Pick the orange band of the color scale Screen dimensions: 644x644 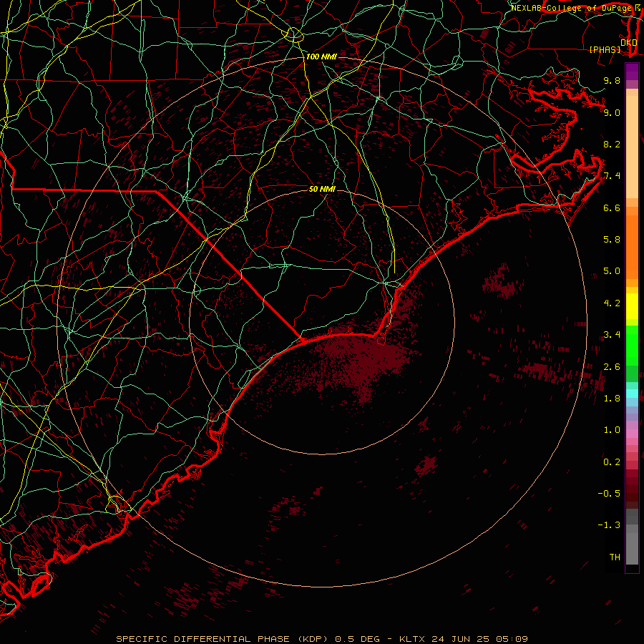click(632, 246)
